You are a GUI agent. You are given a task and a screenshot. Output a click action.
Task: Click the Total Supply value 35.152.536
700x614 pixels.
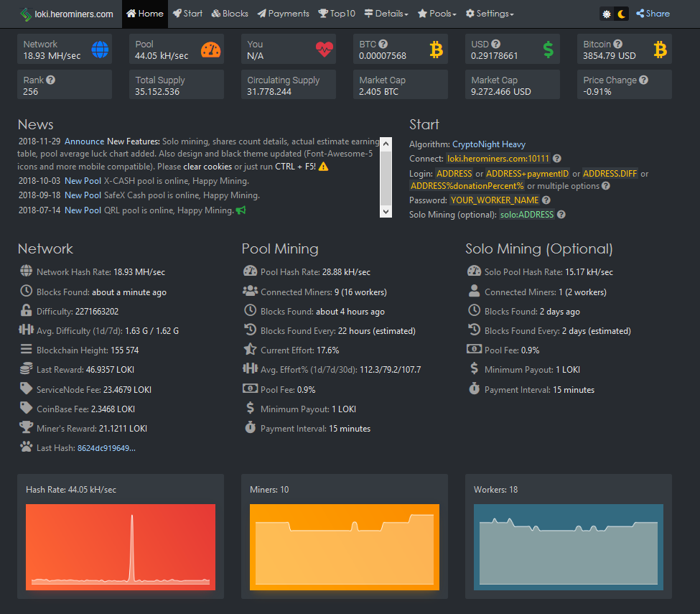pyautogui.click(x=157, y=91)
